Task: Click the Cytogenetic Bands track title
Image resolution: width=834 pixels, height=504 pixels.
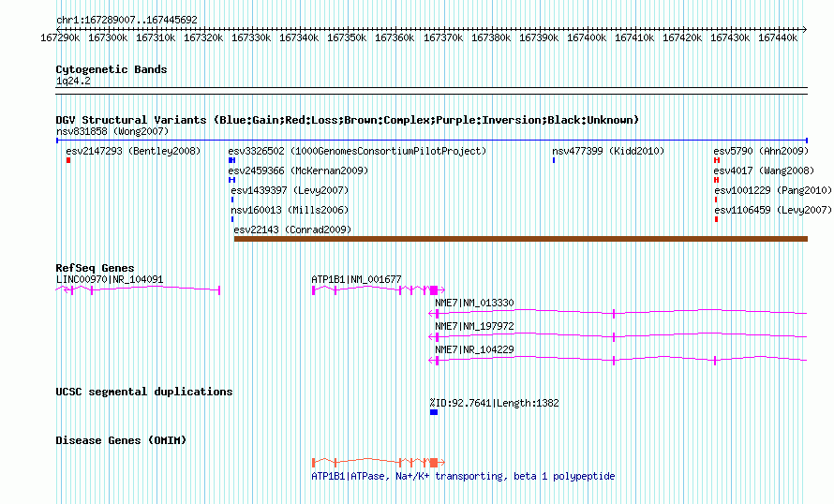Action: point(112,69)
